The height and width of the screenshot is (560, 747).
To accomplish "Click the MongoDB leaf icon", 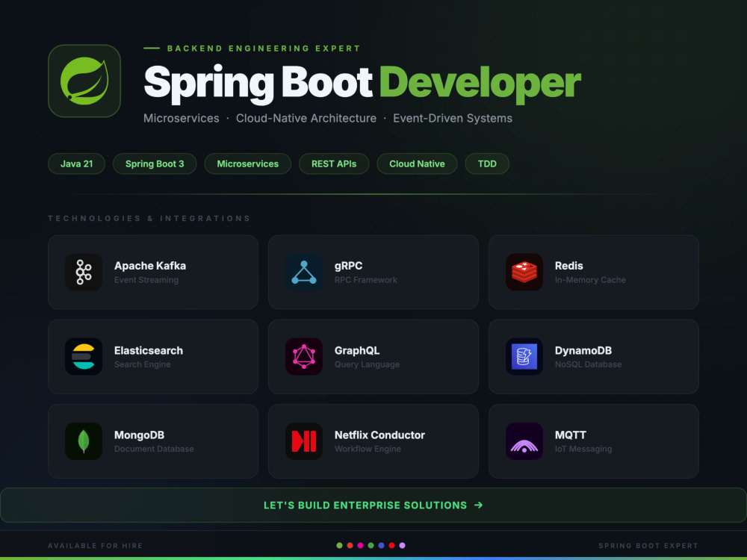I will pyautogui.click(x=84, y=441).
